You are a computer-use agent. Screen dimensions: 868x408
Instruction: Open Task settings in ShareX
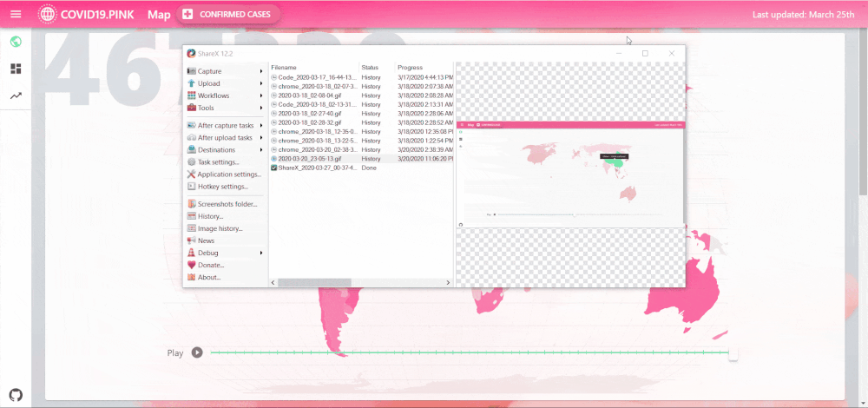[218, 161]
